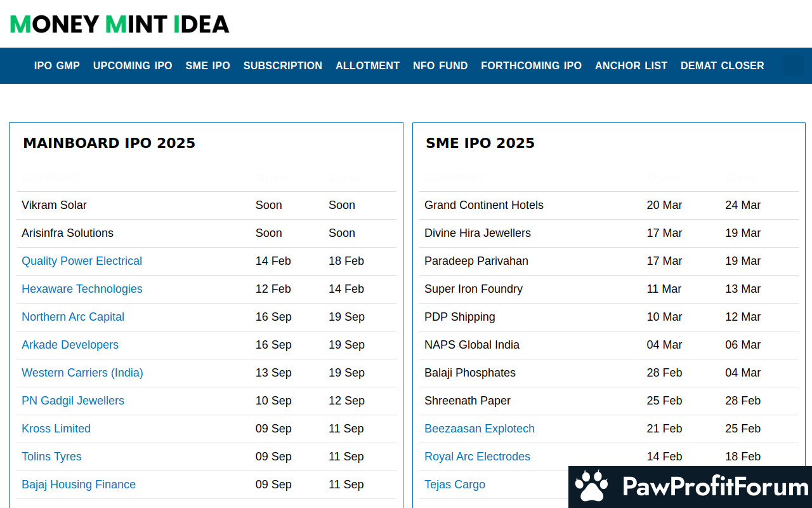Open Beezaasan Explotech SME IPO link

[x=480, y=429]
